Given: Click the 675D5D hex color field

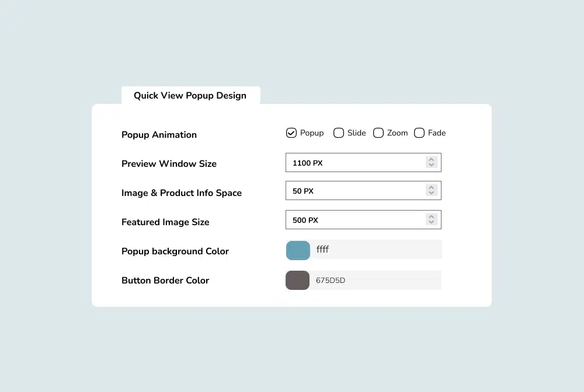Looking at the screenshot, I should coord(377,280).
